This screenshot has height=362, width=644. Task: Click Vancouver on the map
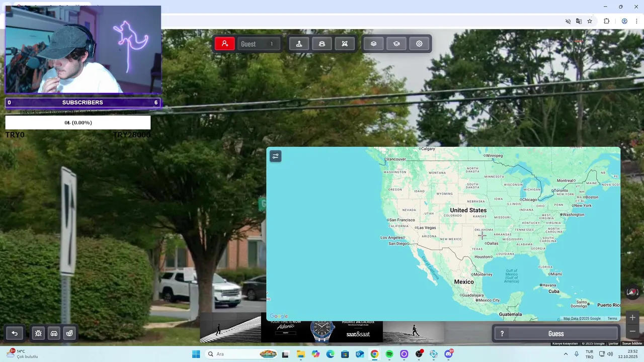(395, 159)
